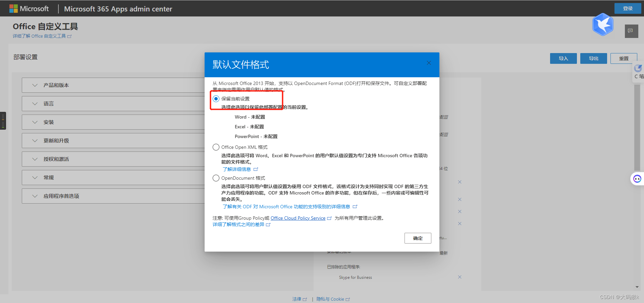Click the external-link icon after the ODF support link

[x=355, y=207]
